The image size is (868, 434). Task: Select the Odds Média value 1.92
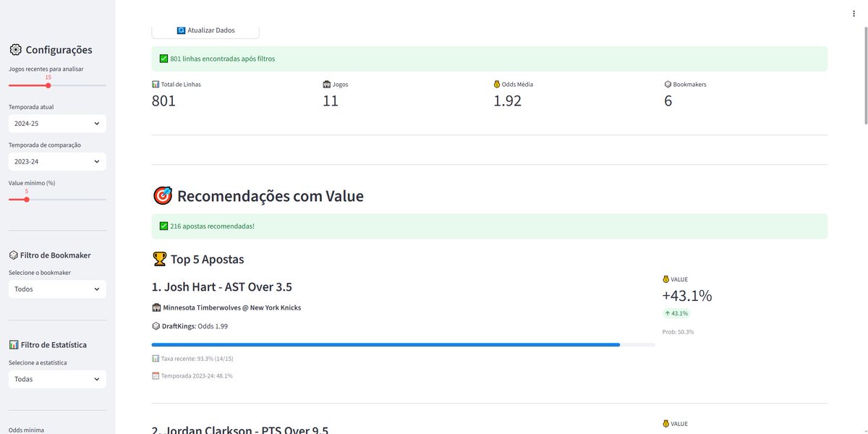[x=508, y=101]
